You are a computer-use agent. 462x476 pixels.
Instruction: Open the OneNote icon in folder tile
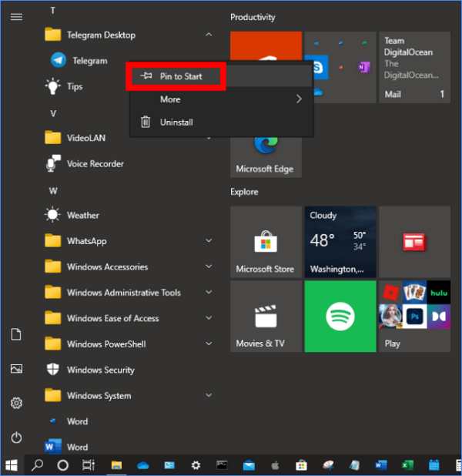[364, 67]
